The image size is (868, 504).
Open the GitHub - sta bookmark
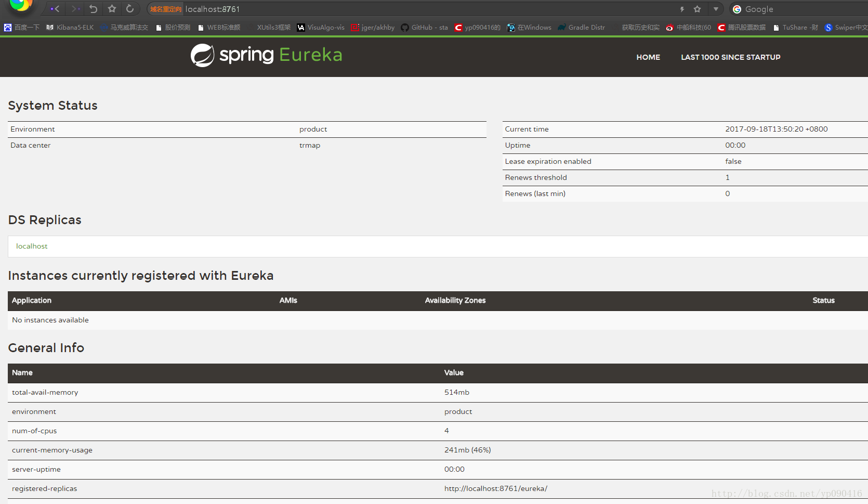(424, 28)
